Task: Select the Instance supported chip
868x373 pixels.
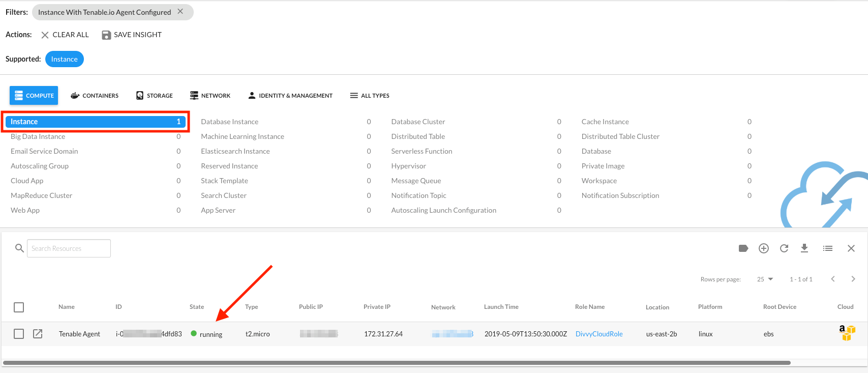Action: pos(65,59)
